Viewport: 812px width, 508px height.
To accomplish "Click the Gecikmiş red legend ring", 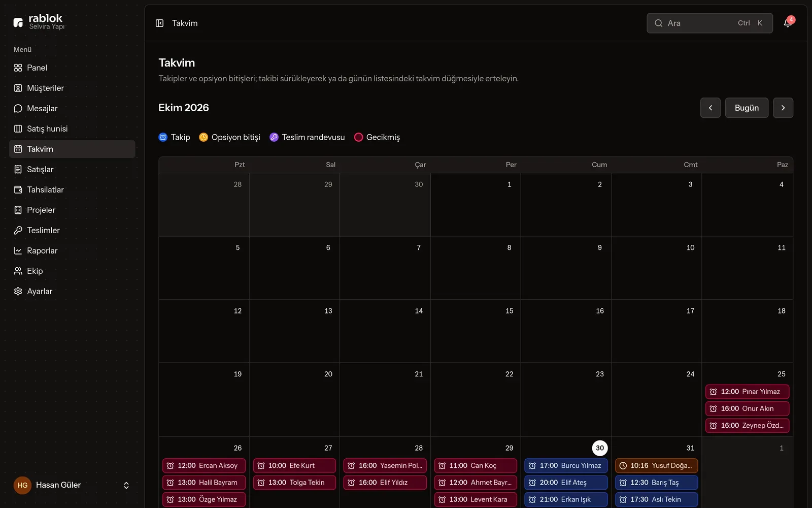I will [x=358, y=137].
